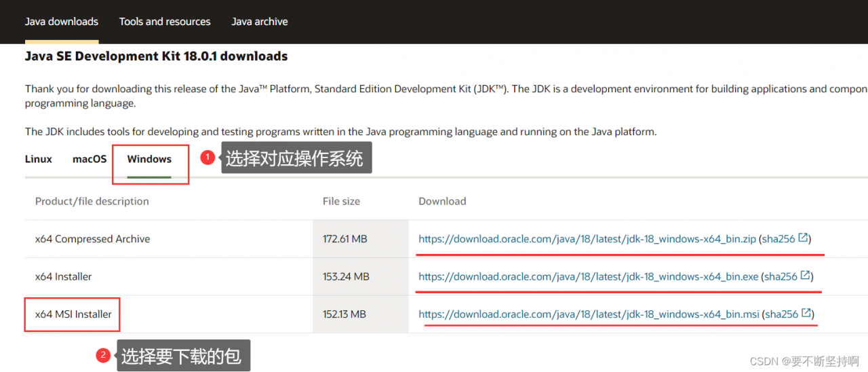
Task: Open external link icon beside msi sha256
Action: (x=806, y=314)
